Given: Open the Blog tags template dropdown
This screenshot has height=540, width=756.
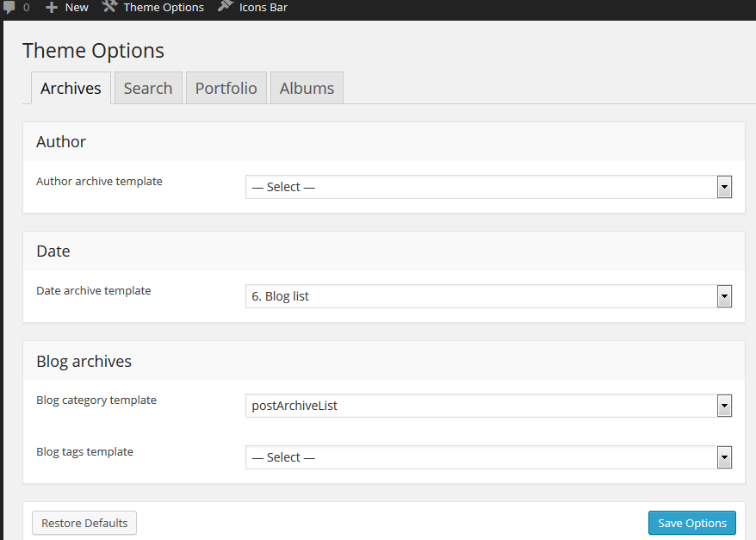Looking at the screenshot, I should pos(488,457).
